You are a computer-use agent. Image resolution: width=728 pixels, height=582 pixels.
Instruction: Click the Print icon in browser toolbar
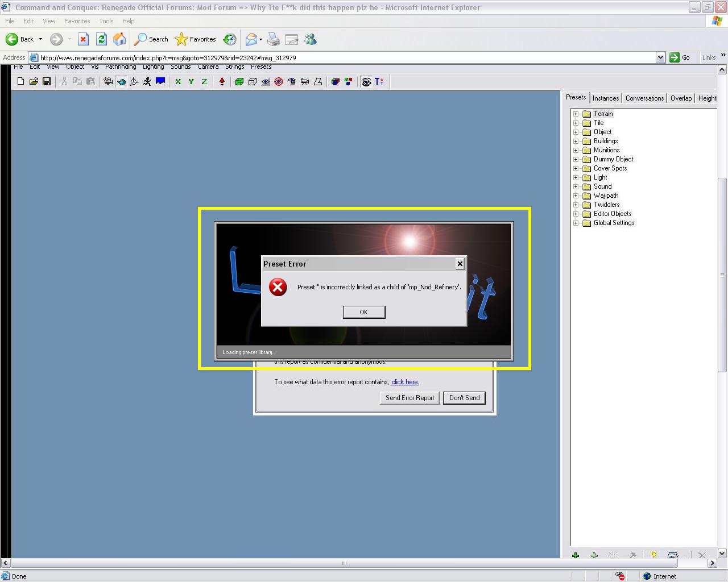(274, 39)
